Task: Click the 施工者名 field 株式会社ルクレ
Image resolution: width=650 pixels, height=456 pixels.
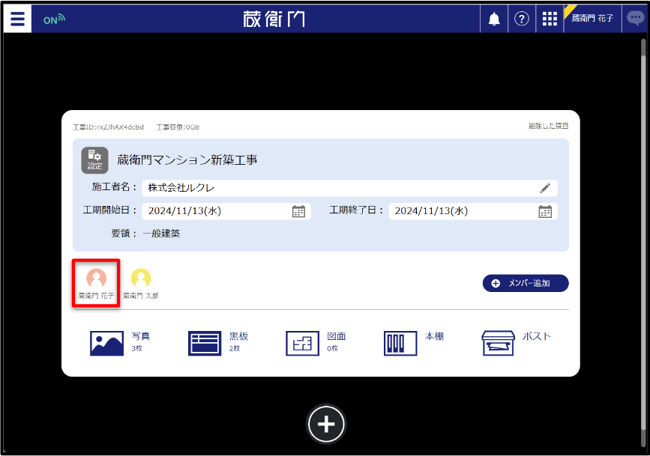Action: tap(349, 188)
